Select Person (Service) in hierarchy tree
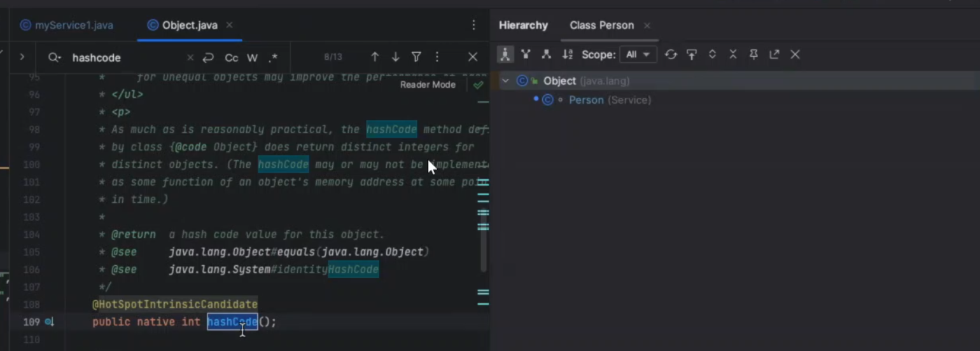Viewport: 980px width, 351px height. (x=586, y=100)
